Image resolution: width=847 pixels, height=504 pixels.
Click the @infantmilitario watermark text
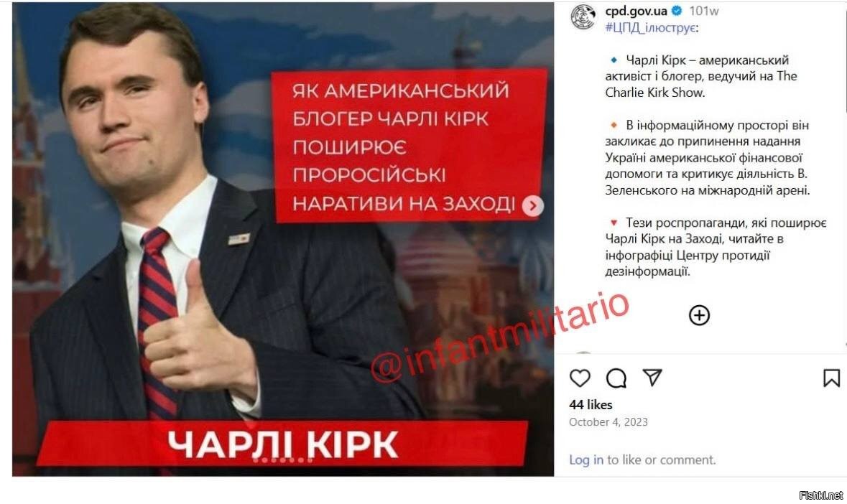500,337
